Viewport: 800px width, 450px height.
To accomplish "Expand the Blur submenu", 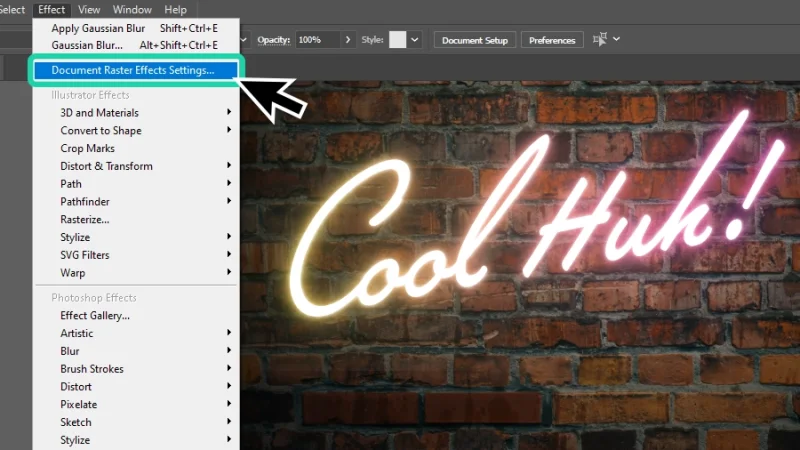I will [x=136, y=351].
